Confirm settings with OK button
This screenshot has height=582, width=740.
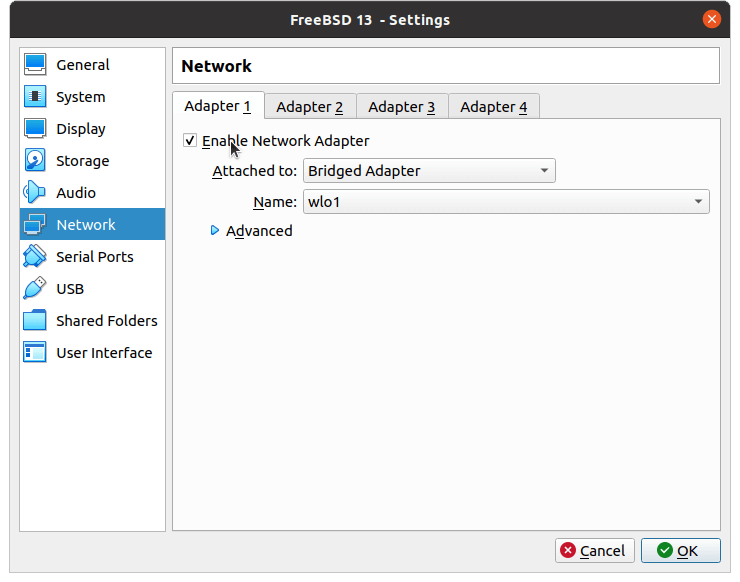pos(681,550)
